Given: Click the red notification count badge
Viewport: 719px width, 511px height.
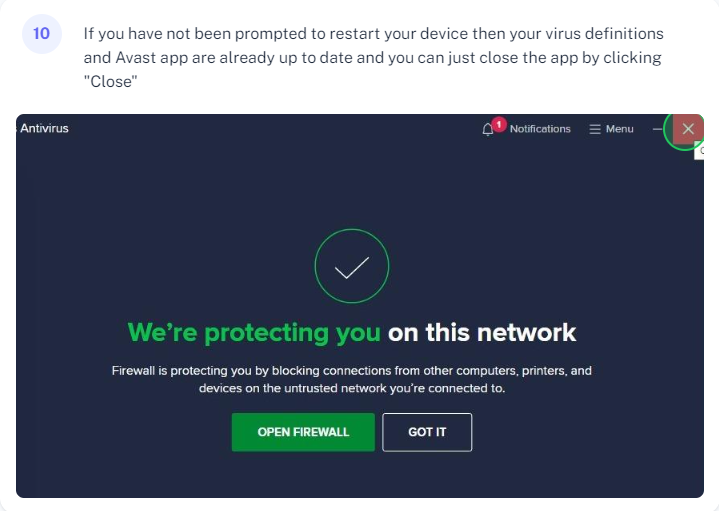Looking at the screenshot, I should [499, 124].
